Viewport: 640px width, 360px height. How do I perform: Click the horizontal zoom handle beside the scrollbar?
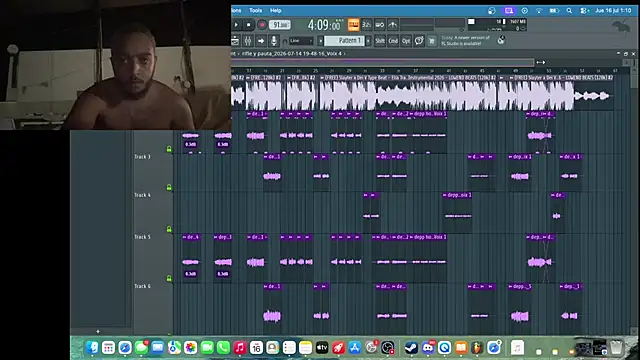click(x=541, y=62)
